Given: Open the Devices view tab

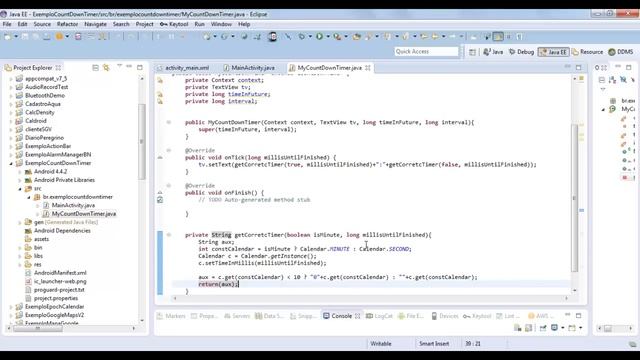Looking at the screenshot, I should click(445, 316).
